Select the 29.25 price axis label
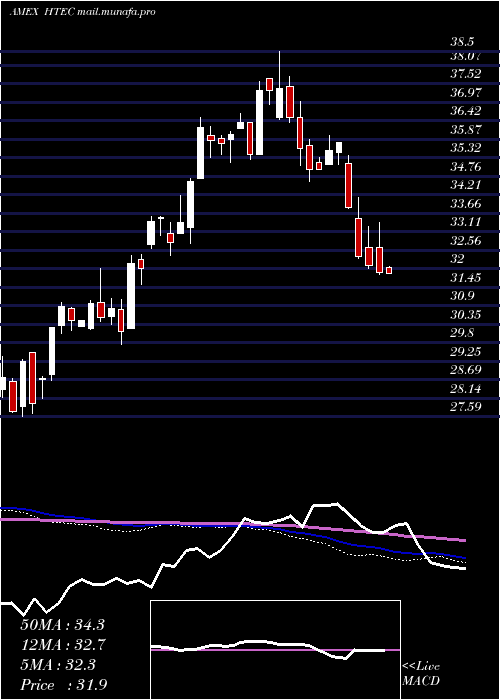Viewport: 500px width, 700px height. pos(466,352)
